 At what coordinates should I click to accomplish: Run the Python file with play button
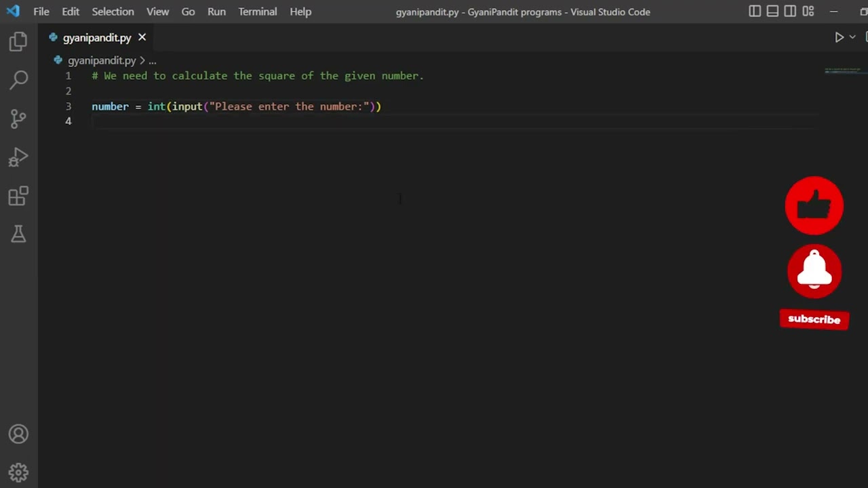click(839, 37)
